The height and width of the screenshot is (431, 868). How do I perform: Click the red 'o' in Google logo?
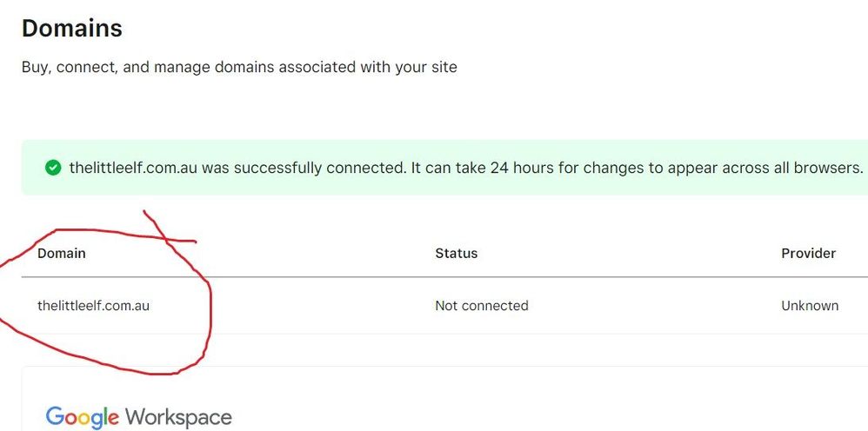(70, 418)
